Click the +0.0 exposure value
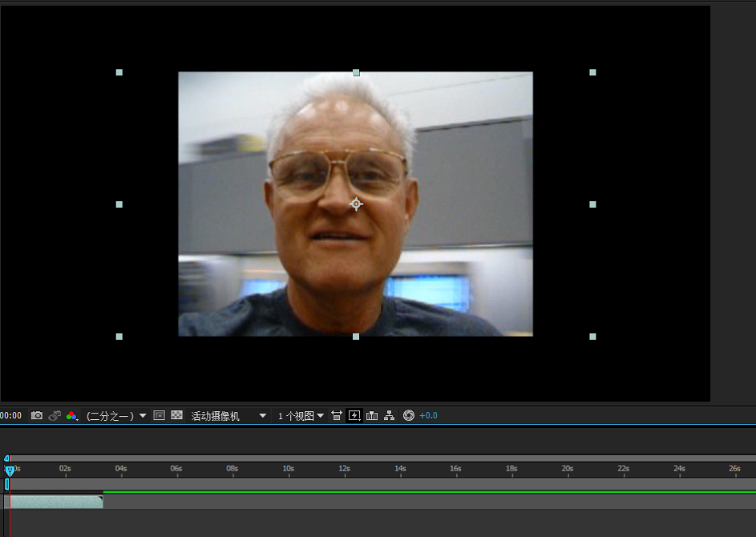This screenshot has width=756, height=537. pyautogui.click(x=428, y=416)
